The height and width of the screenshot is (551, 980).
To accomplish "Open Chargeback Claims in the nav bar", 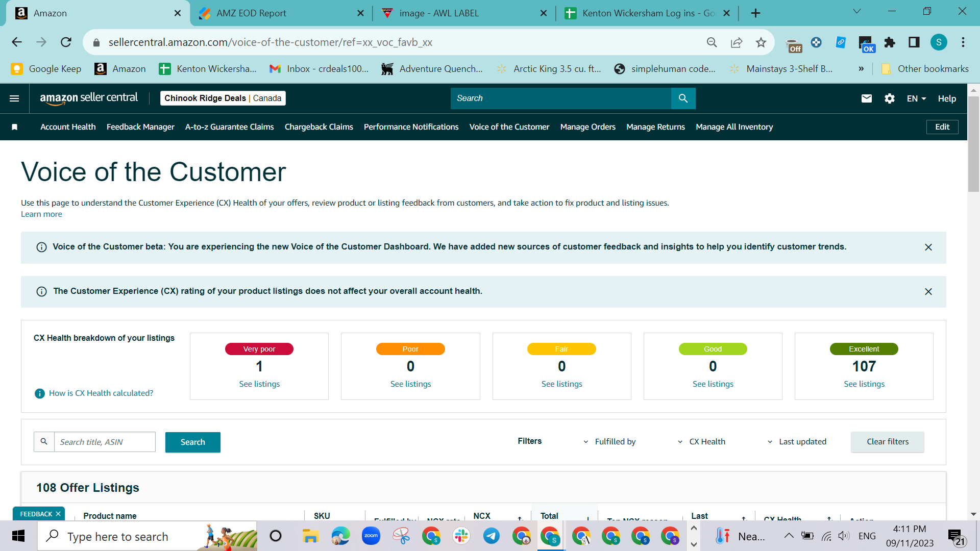I will 318,127.
